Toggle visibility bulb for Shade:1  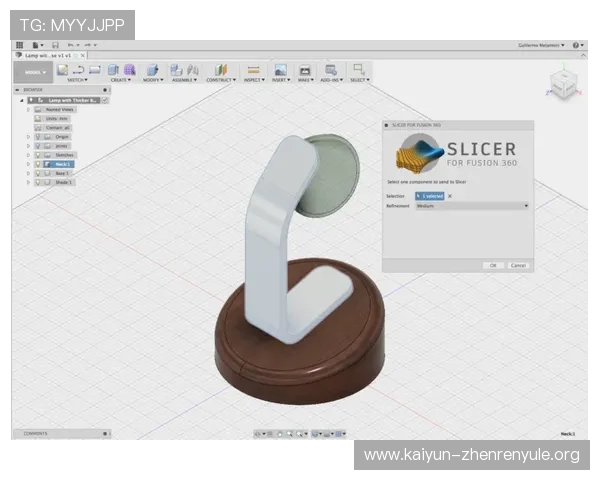38,183
